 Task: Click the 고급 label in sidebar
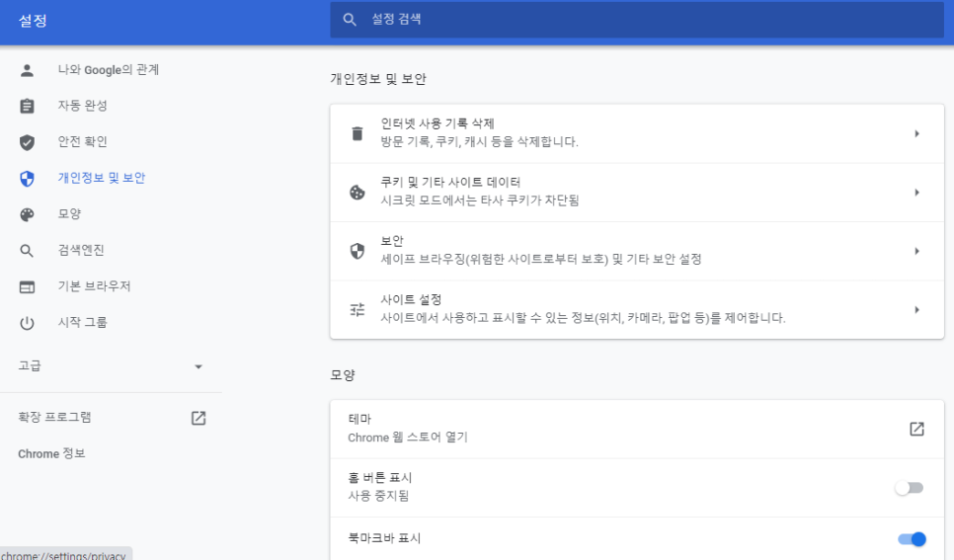click(x=30, y=365)
